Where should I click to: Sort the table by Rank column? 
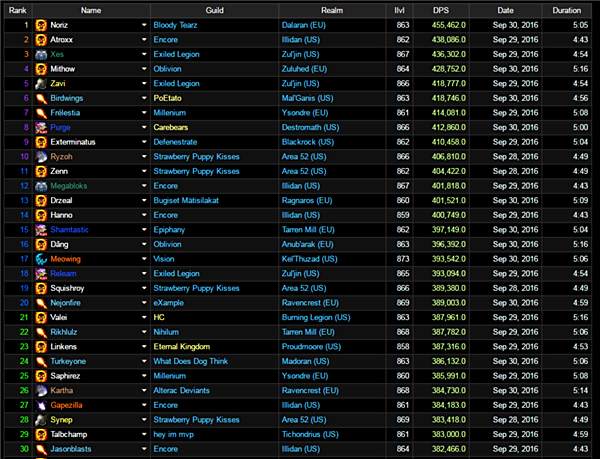(x=18, y=10)
